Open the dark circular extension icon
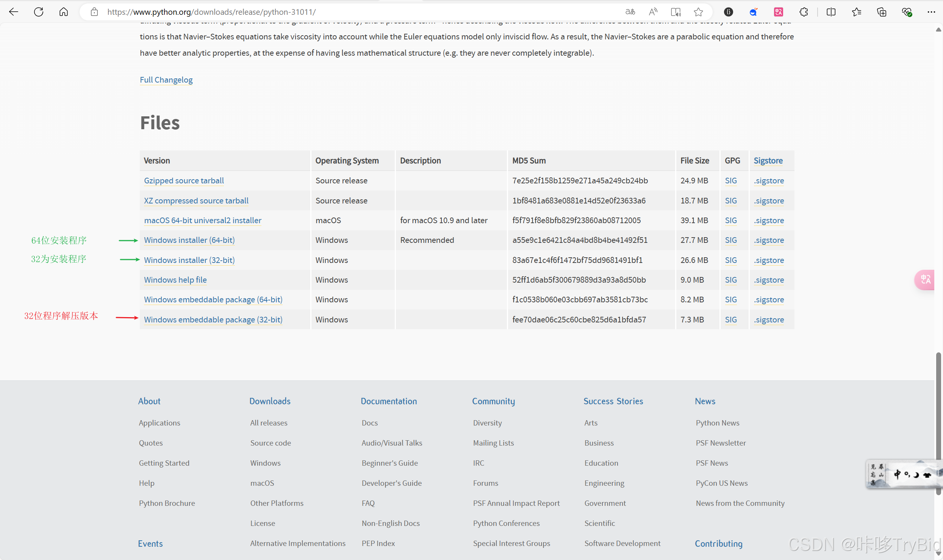Screen dimensions: 943x560 (728, 12)
